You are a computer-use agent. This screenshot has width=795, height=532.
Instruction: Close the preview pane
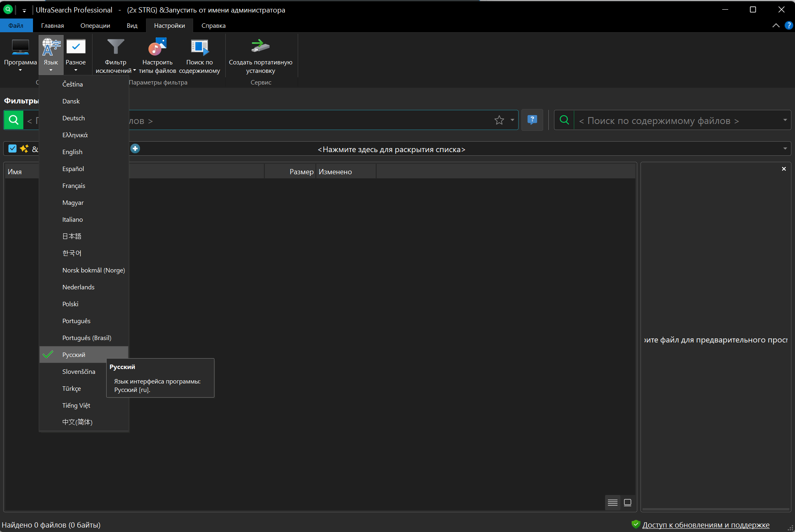coord(784,169)
